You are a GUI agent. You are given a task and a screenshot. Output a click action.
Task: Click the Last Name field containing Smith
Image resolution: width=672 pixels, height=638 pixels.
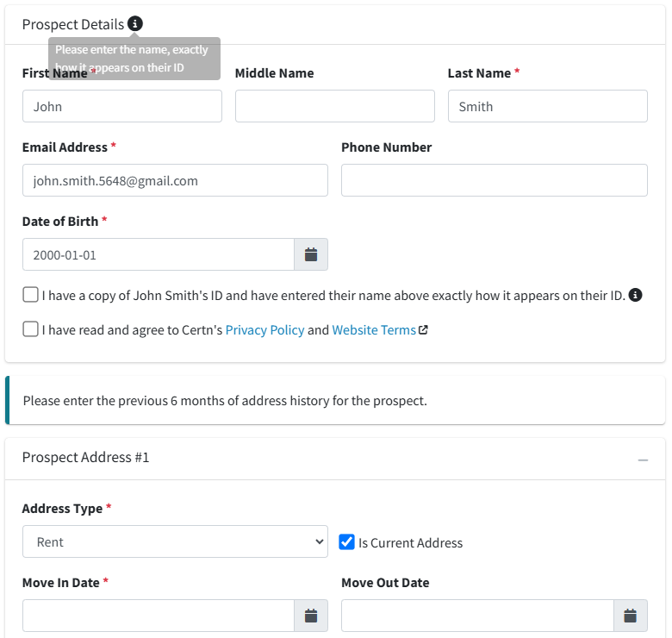548,106
